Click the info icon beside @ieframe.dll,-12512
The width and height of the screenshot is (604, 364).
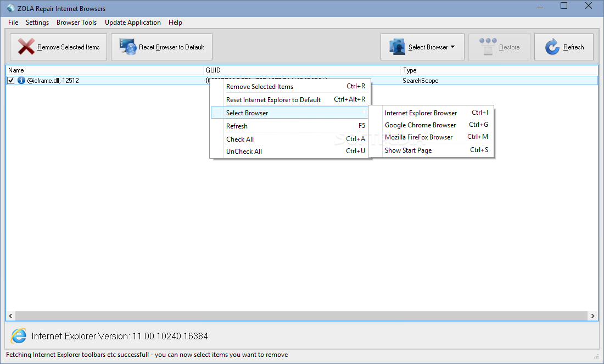pyautogui.click(x=21, y=81)
